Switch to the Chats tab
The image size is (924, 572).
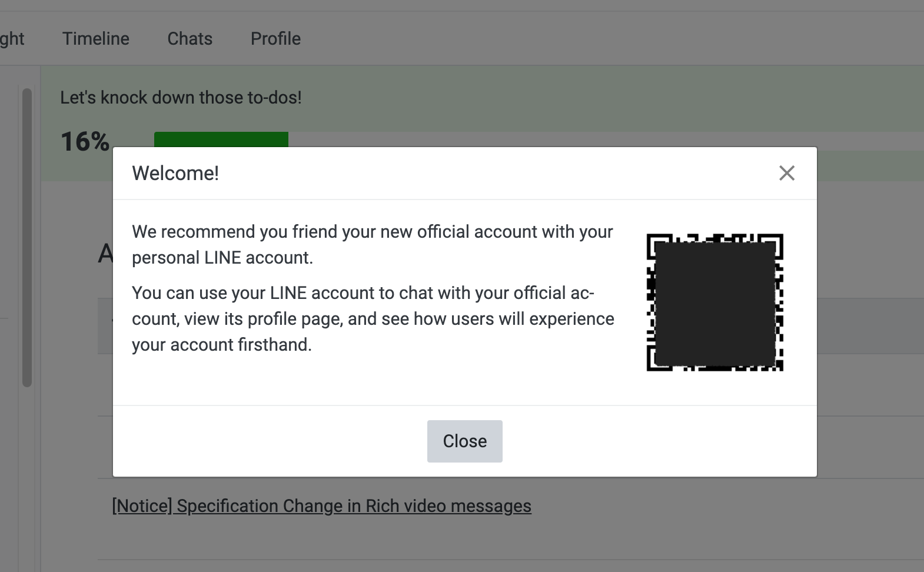190,39
